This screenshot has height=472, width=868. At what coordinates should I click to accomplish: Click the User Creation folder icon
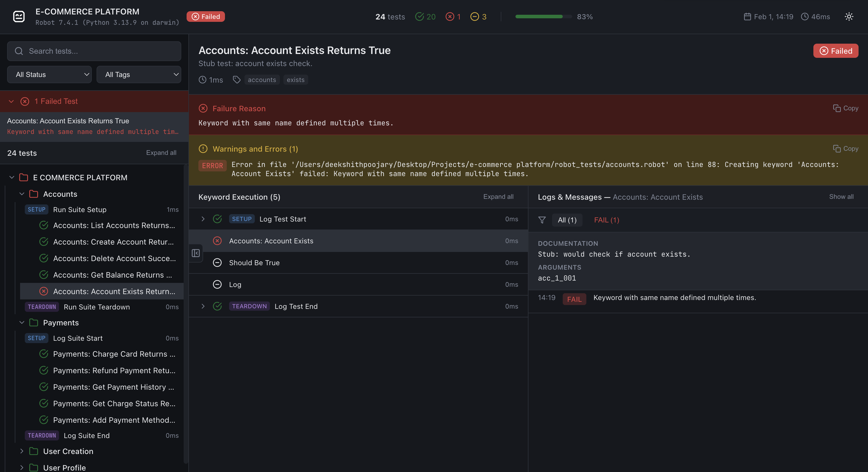[x=34, y=451]
